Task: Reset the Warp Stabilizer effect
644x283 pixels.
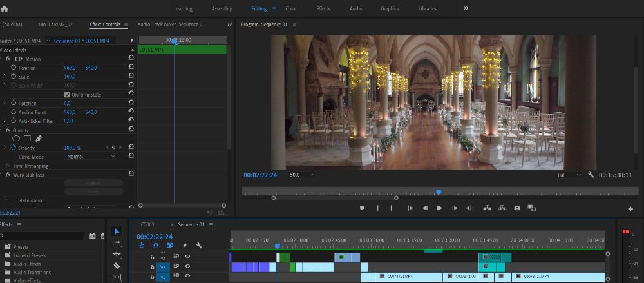Action: tap(131, 174)
